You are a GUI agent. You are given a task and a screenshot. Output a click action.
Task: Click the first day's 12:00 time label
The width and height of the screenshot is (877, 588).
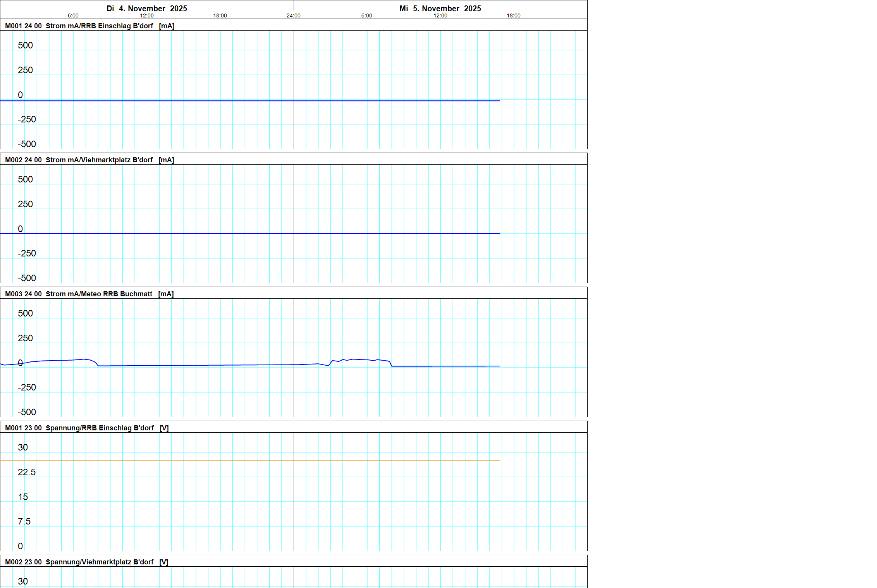tap(147, 16)
